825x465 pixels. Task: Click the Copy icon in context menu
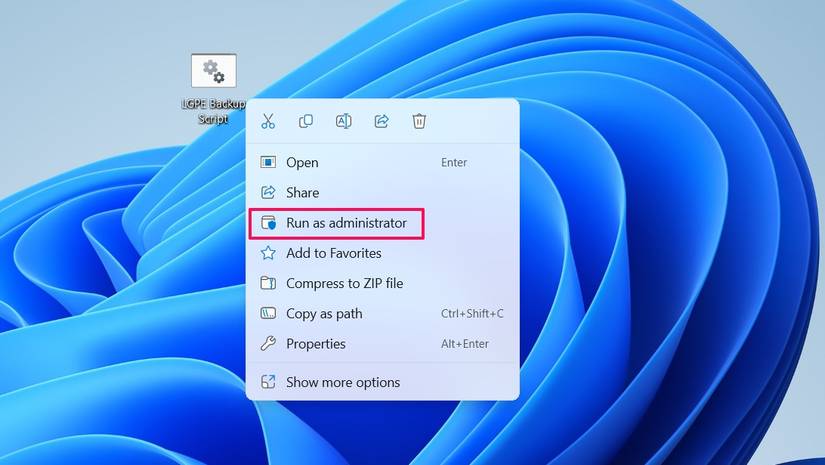coord(306,122)
